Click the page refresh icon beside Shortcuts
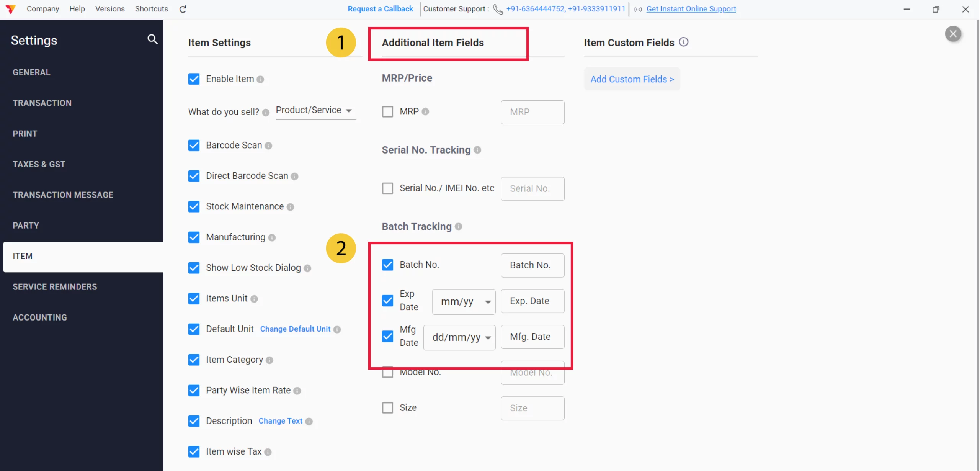This screenshot has height=471, width=980. pos(183,9)
